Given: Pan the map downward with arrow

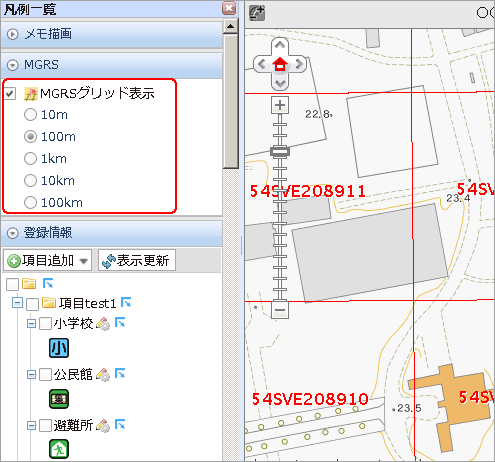Looking at the screenshot, I should click(x=280, y=83).
